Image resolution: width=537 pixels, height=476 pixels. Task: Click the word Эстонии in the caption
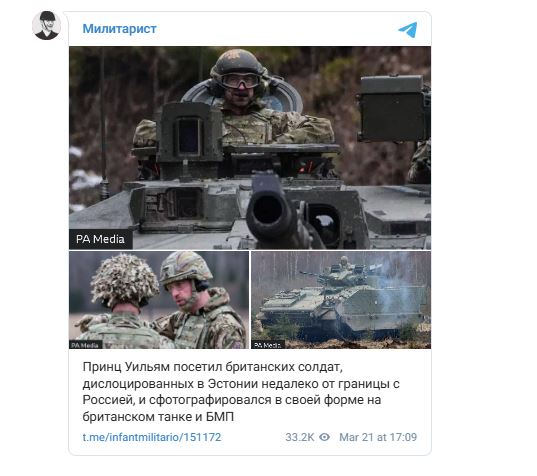pos(233,384)
